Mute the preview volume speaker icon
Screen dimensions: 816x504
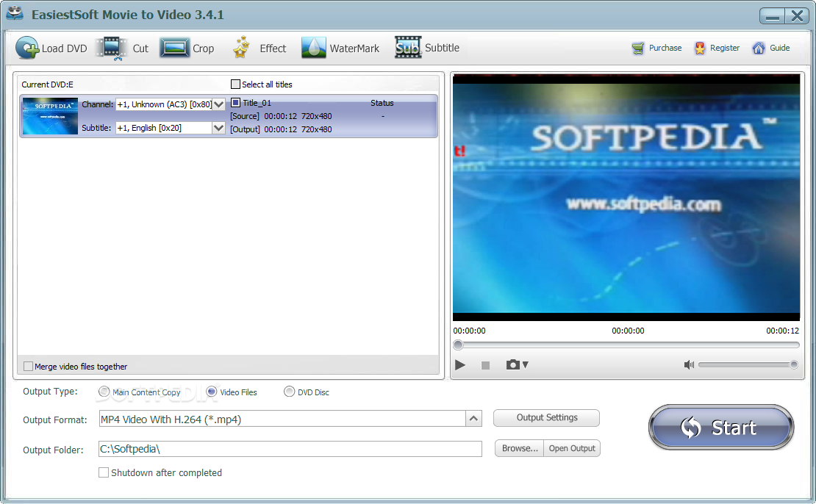(689, 364)
